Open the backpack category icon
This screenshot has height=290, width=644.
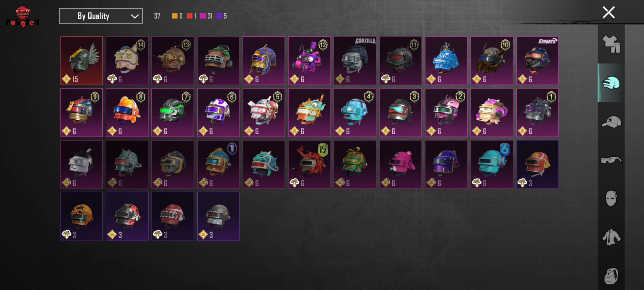coord(611,276)
